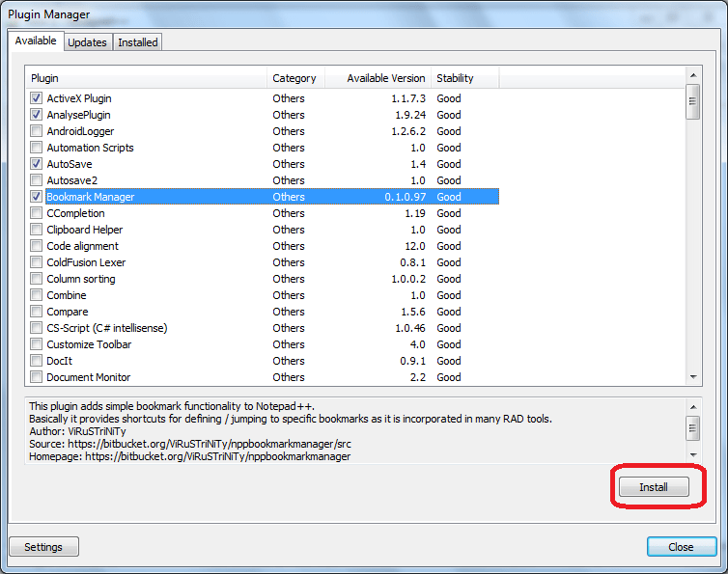This screenshot has width=728, height=574.
Task: Click description pane scroll up arrow
Action: click(692, 407)
